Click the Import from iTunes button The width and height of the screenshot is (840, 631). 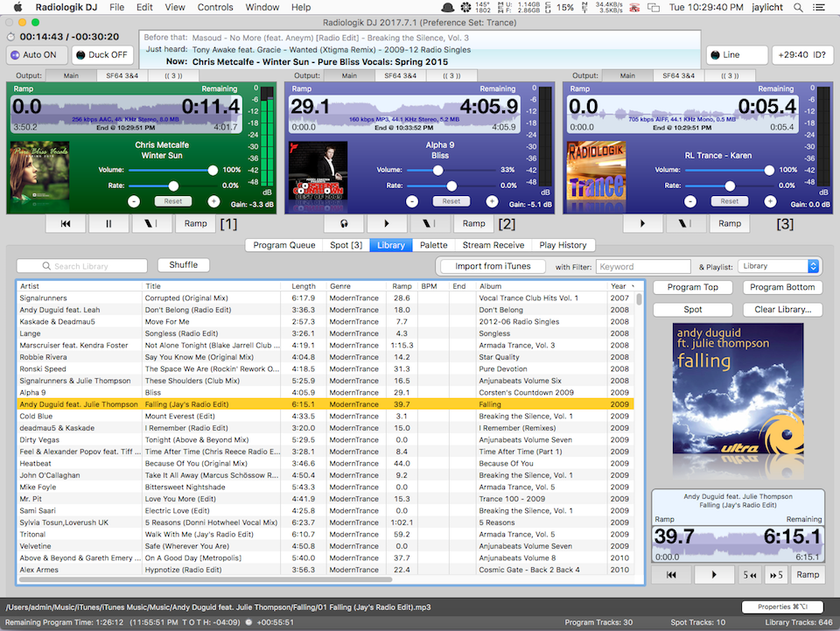pos(492,266)
